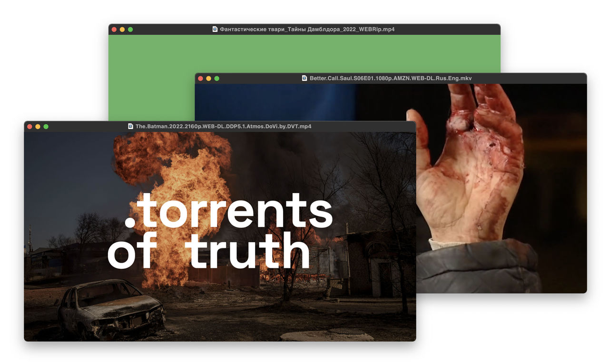609x364 pixels.
Task: Minimize the Фантастические твари window
Action: pos(122,30)
